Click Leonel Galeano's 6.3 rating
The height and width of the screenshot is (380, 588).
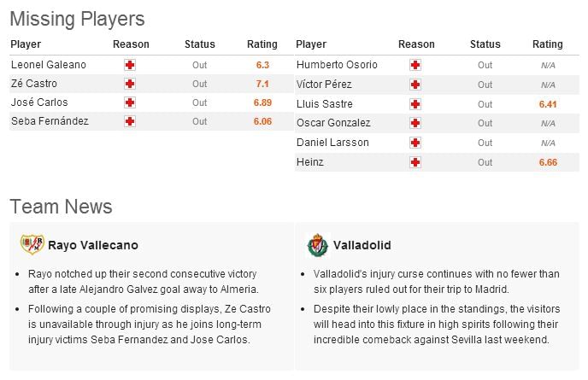pos(262,65)
